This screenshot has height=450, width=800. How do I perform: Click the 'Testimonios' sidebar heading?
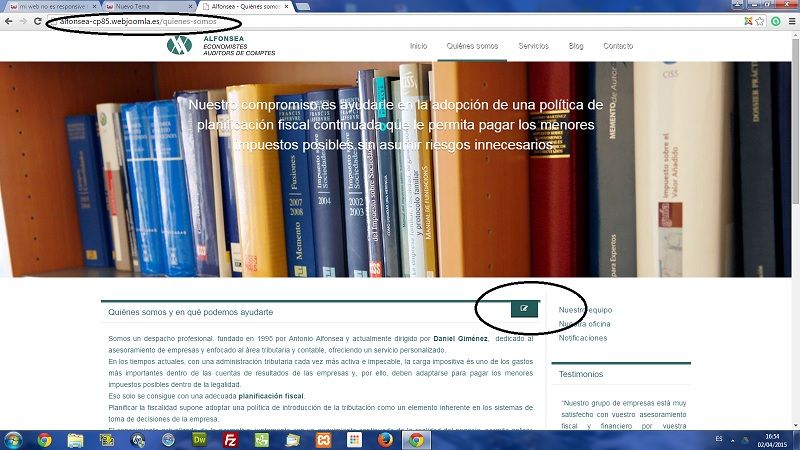(x=581, y=374)
